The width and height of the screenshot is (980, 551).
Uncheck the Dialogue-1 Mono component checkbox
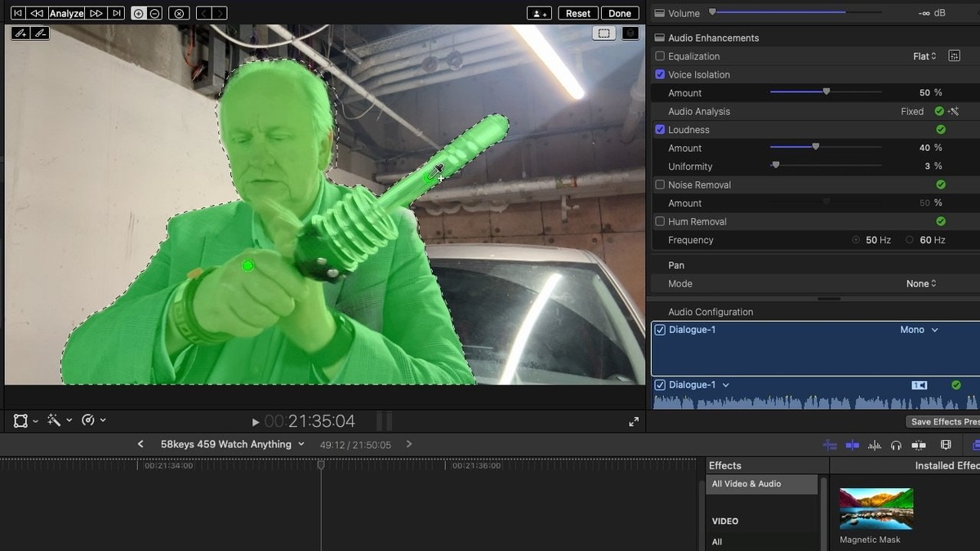coord(660,330)
